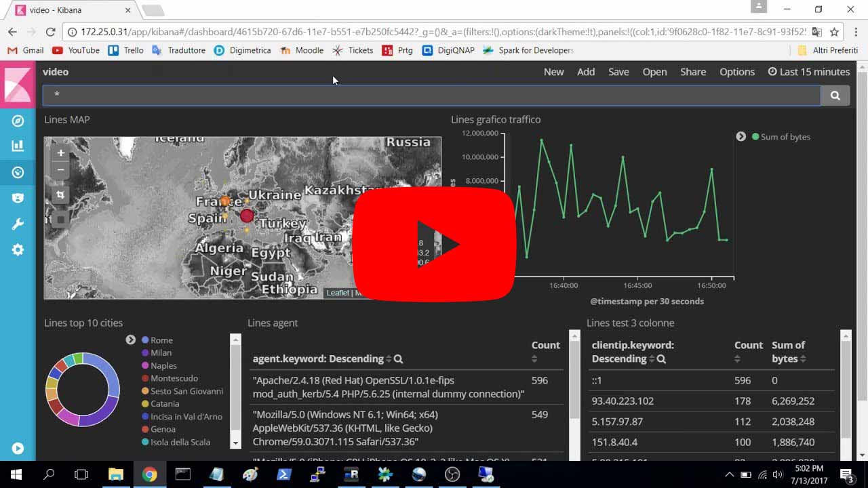
Task: Sort the clientip table by Sum of bytes
Action: tap(803, 359)
